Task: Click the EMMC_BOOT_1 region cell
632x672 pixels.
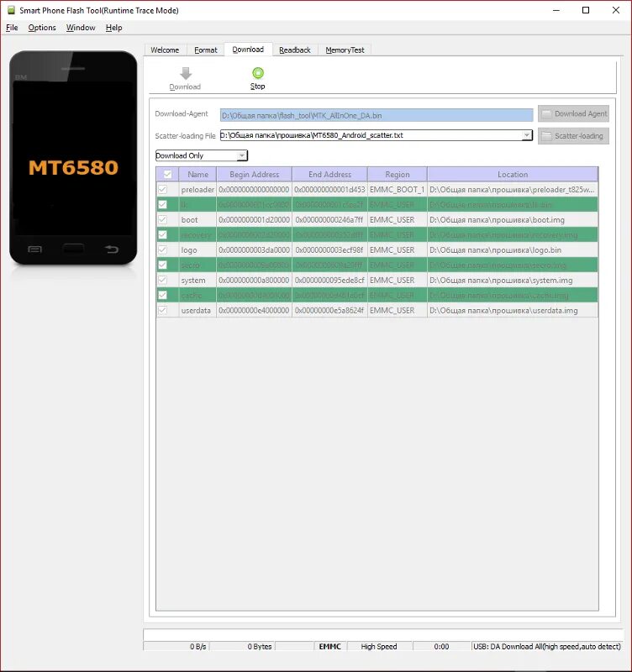Action: 398,190
